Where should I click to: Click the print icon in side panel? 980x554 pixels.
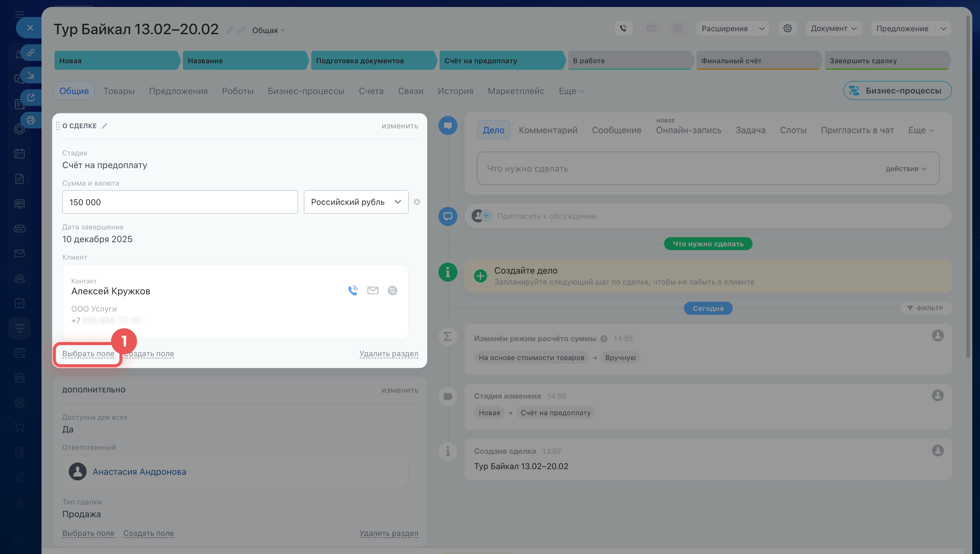(x=31, y=120)
